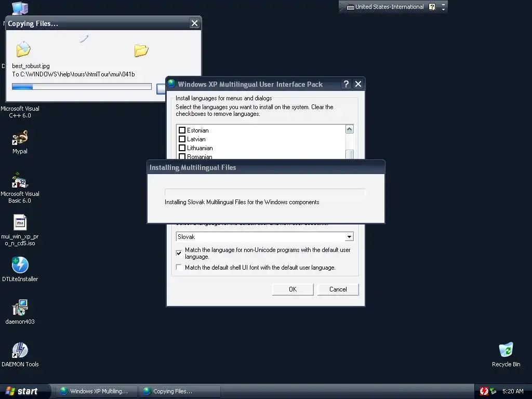
Task: Click the language list scrollbar thumb
Action: coord(350,154)
